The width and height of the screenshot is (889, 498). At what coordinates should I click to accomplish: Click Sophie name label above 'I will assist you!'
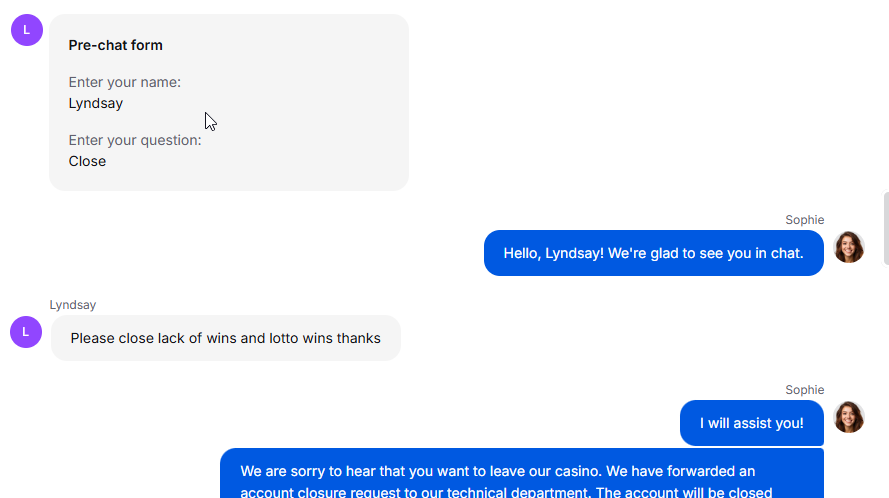(805, 390)
